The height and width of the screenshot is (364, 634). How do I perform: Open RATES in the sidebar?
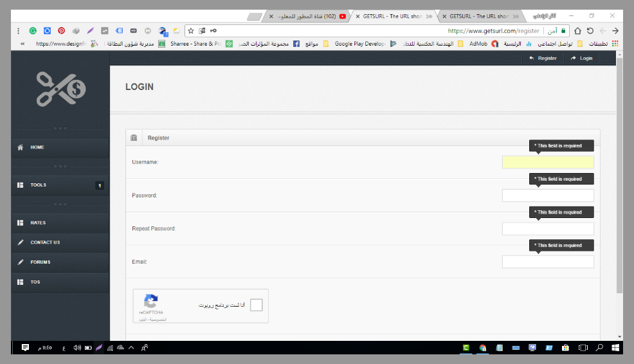60,223
